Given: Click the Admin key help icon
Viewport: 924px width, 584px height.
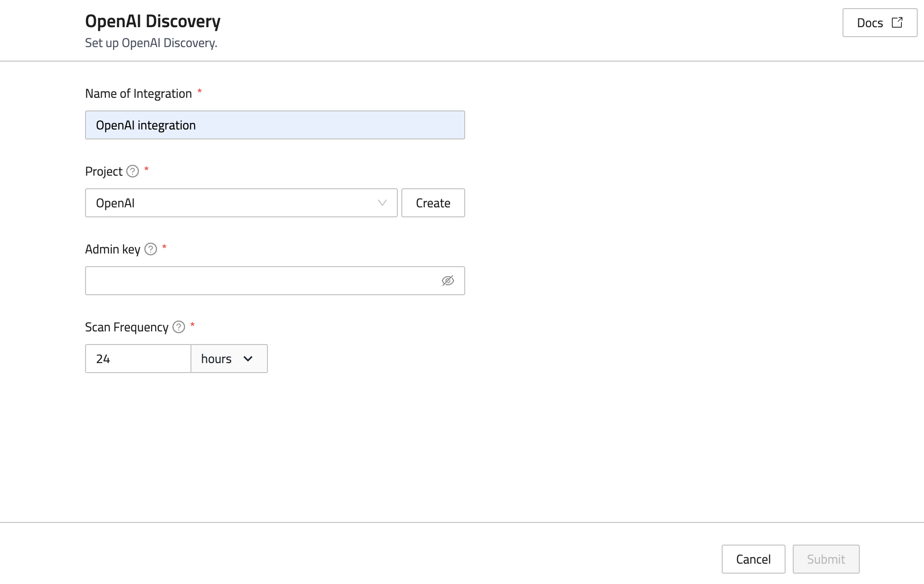Looking at the screenshot, I should point(151,249).
